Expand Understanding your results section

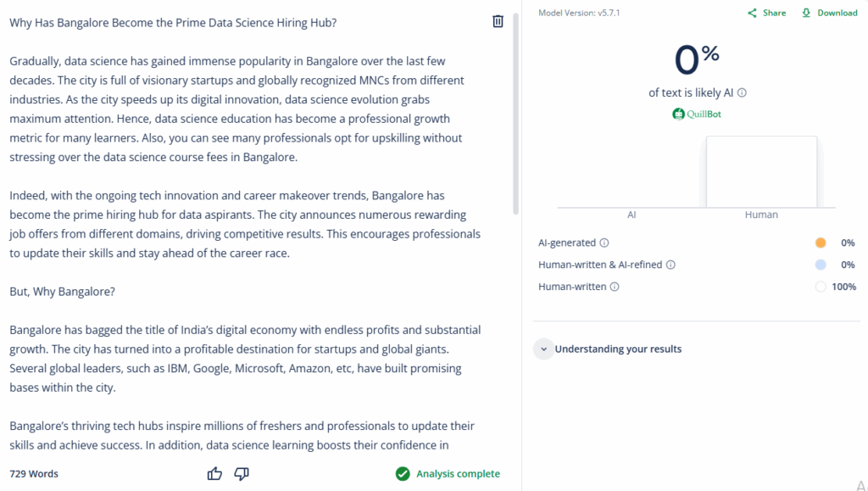point(543,349)
